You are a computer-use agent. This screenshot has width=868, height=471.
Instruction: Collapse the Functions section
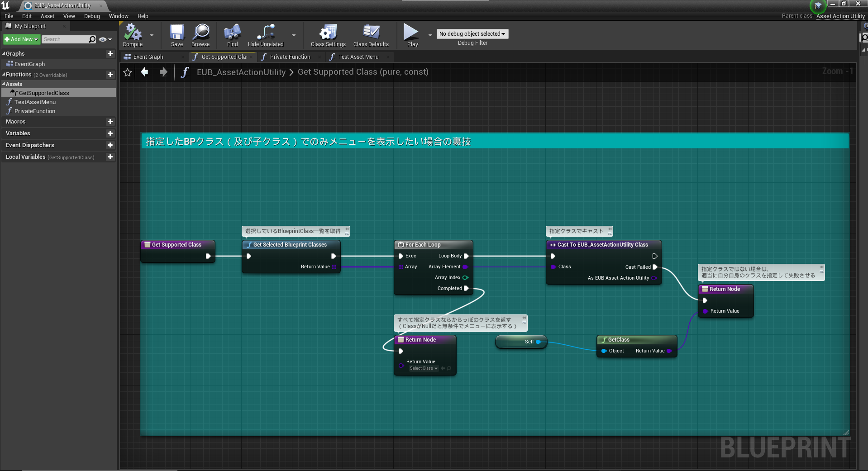coord(4,75)
